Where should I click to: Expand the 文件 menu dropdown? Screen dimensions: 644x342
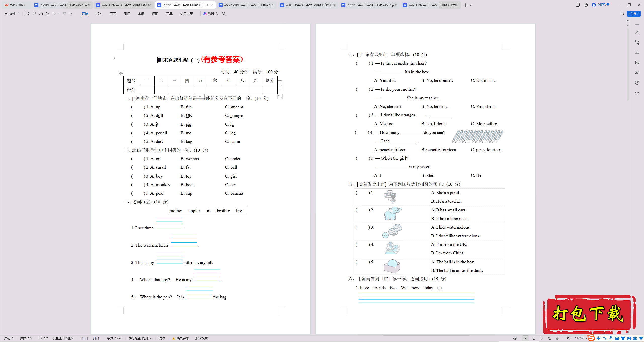(x=12, y=14)
